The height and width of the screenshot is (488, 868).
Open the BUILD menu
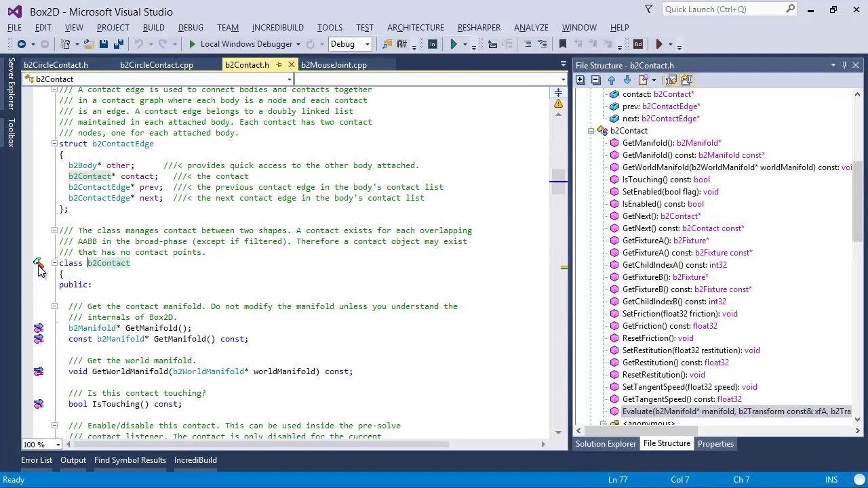[x=154, y=28]
